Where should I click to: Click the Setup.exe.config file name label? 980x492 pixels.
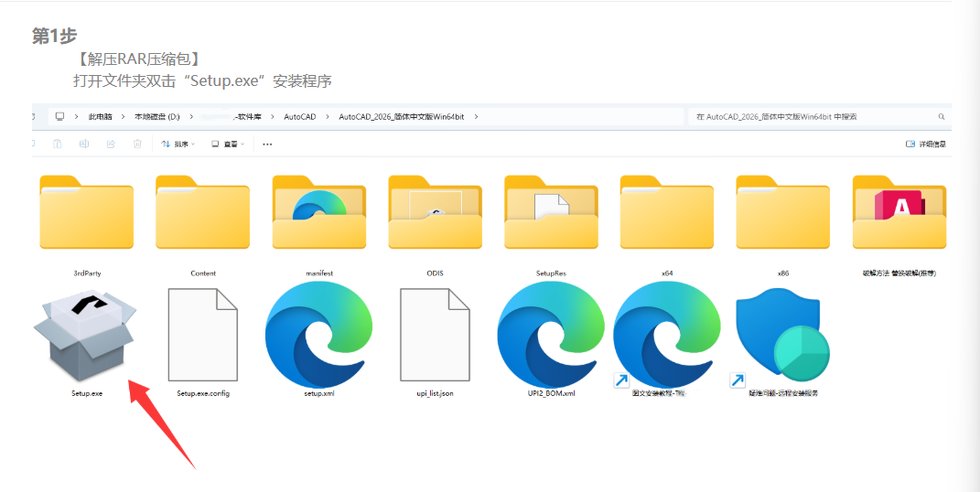(x=203, y=393)
